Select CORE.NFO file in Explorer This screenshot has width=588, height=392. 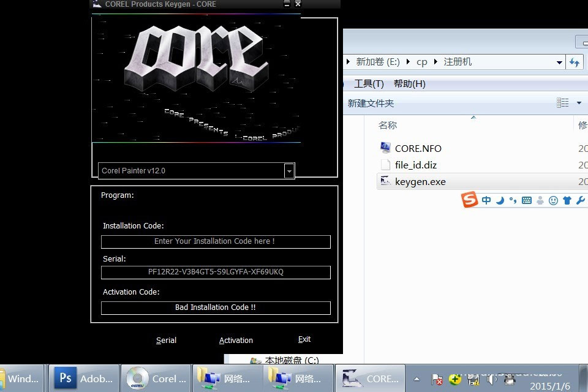[x=418, y=149]
